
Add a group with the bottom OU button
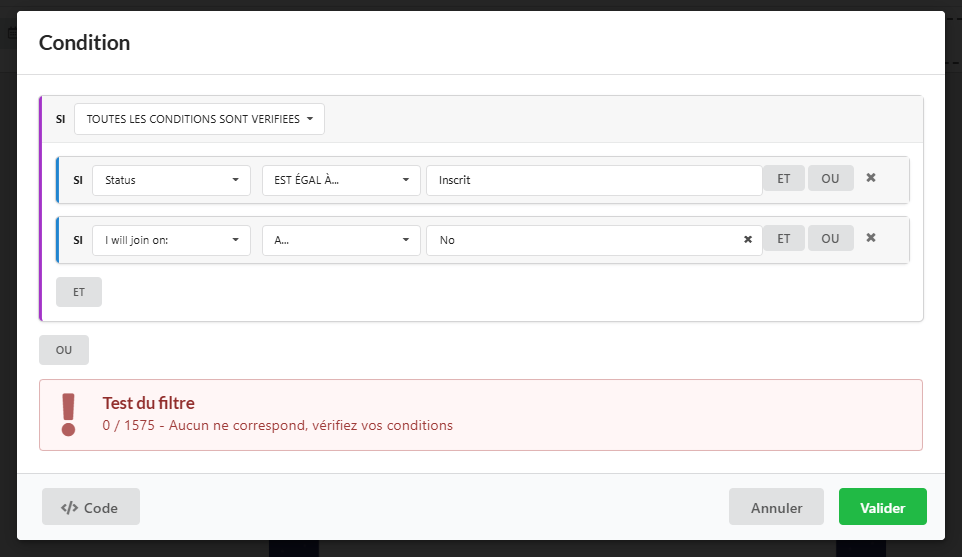[64, 350]
